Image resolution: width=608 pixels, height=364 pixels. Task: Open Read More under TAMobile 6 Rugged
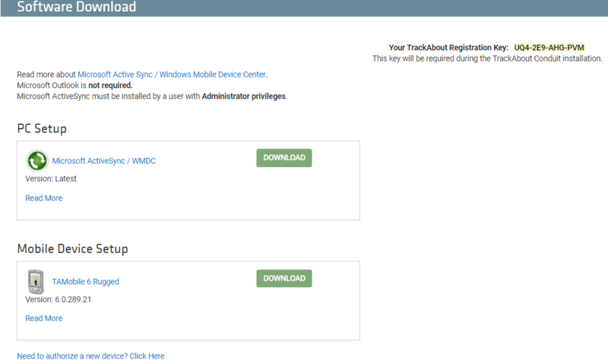(x=44, y=318)
